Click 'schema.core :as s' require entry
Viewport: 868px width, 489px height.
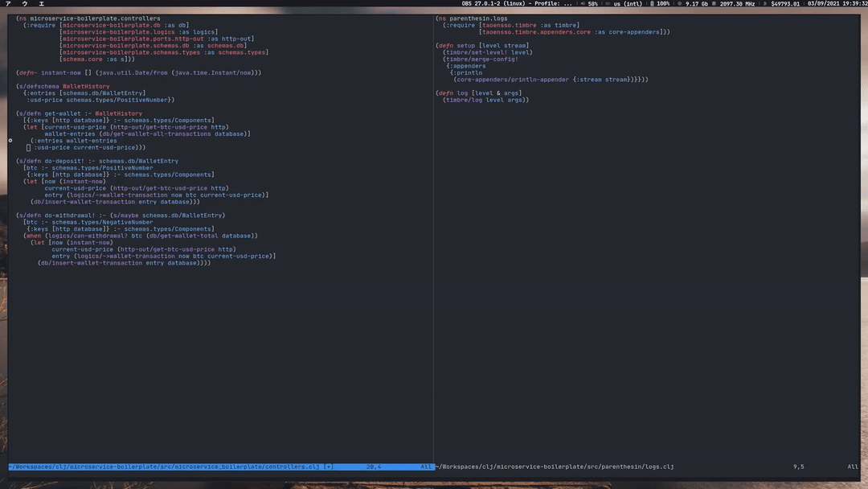pos(95,60)
